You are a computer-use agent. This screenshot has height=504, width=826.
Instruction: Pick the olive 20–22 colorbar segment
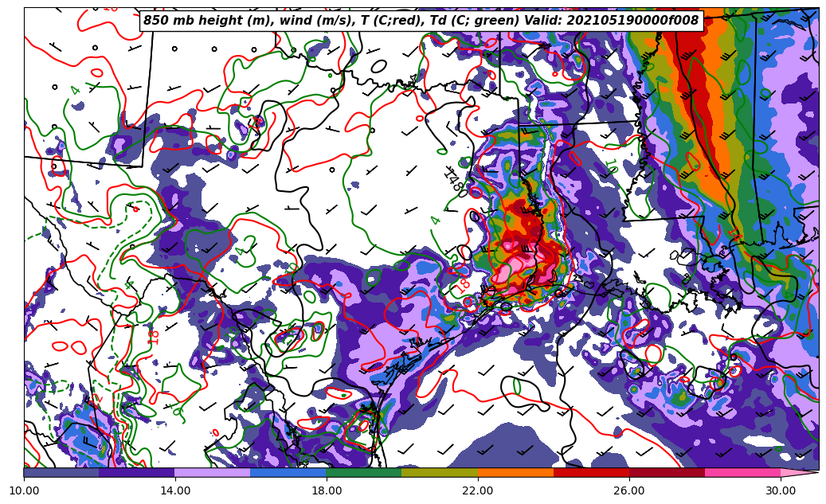pyautogui.click(x=440, y=472)
